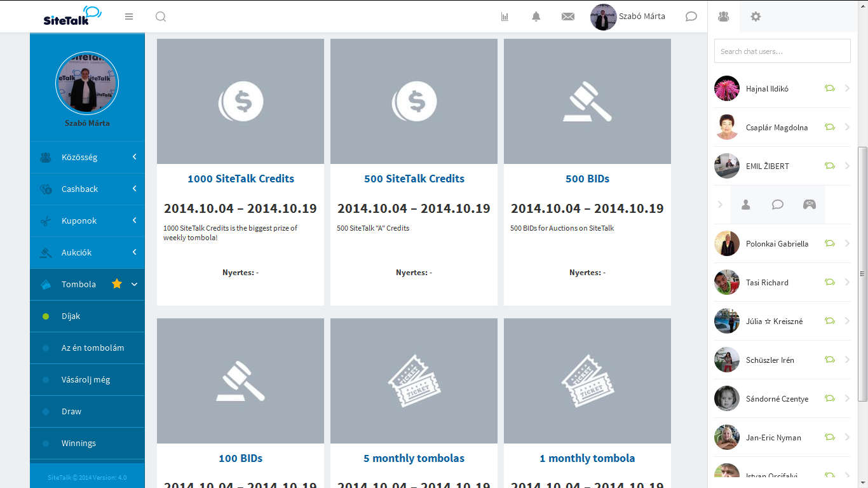868x488 pixels.
Task: Expand the arrow for Hajnal Ildikó
Action: pyautogui.click(x=848, y=88)
